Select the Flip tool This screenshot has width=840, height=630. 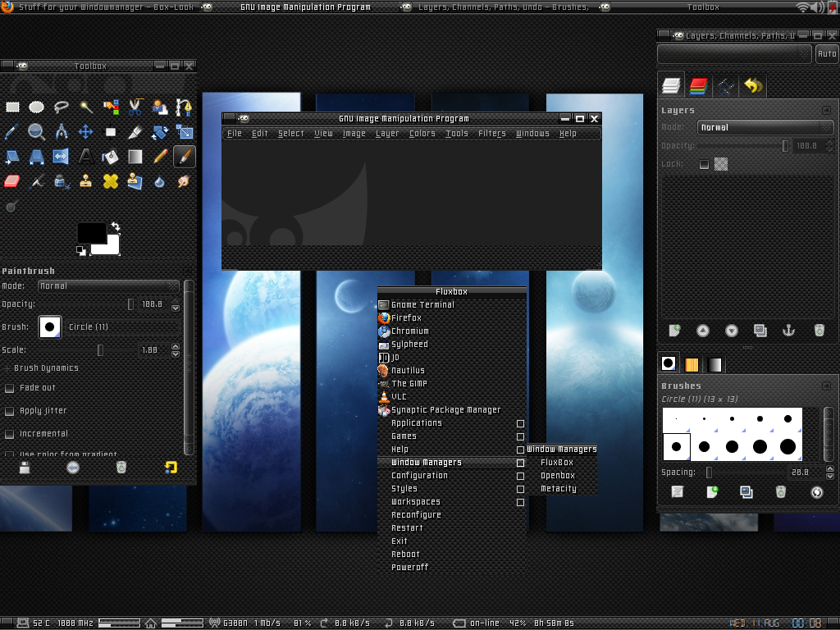(x=61, y=157)
